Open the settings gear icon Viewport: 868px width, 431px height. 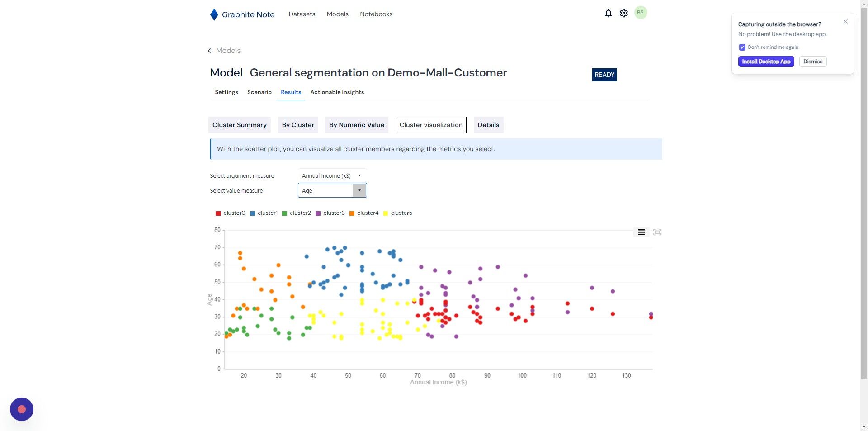coord(624,14)
